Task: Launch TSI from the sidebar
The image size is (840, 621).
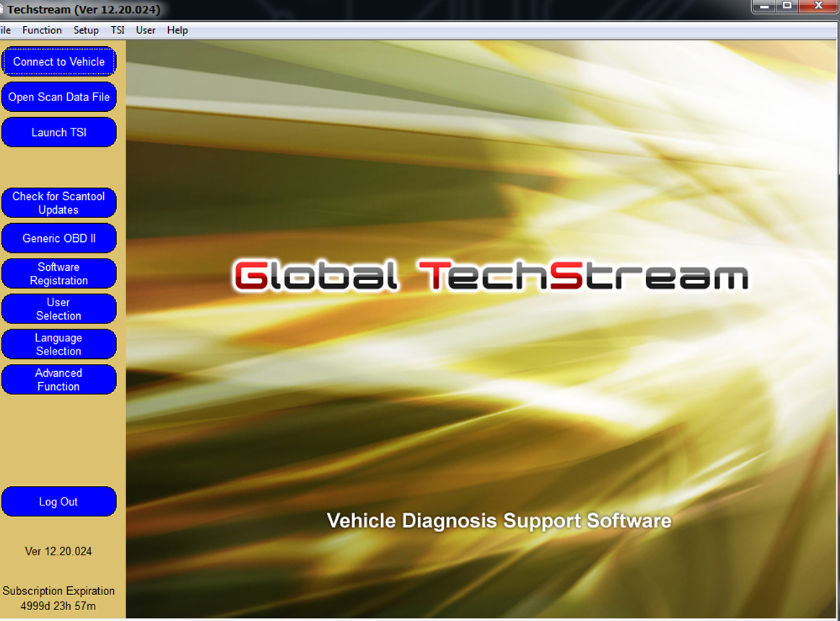Action: 59,132
